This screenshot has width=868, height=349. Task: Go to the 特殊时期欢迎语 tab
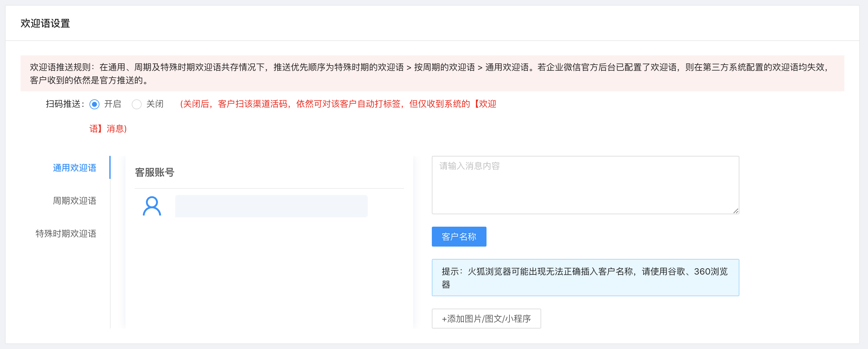tap(66, 233)
